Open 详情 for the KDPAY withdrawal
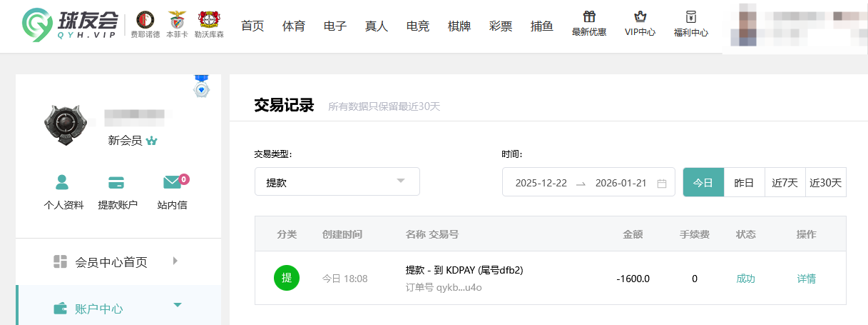 pos(807,279)
